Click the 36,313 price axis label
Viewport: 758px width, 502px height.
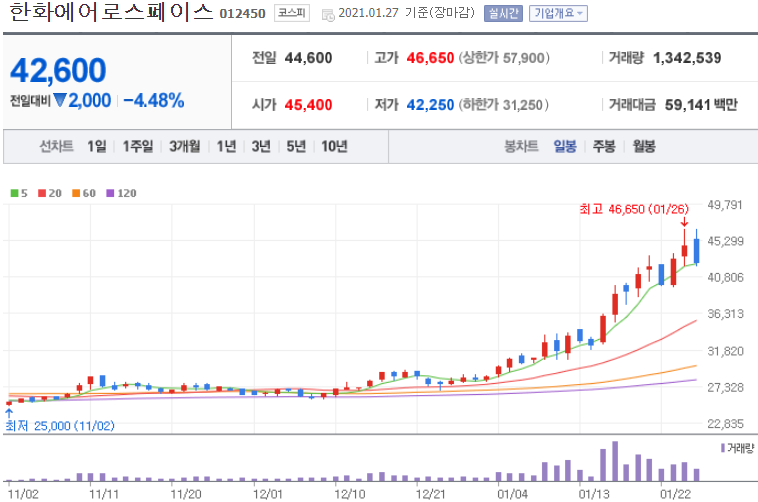pyautogui.click(x=725, y=314)
